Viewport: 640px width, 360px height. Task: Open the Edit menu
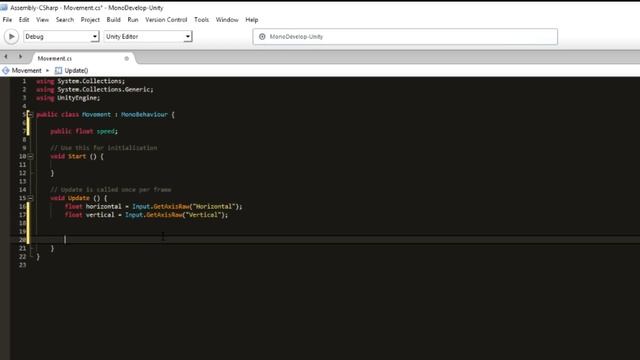(24, 20)
